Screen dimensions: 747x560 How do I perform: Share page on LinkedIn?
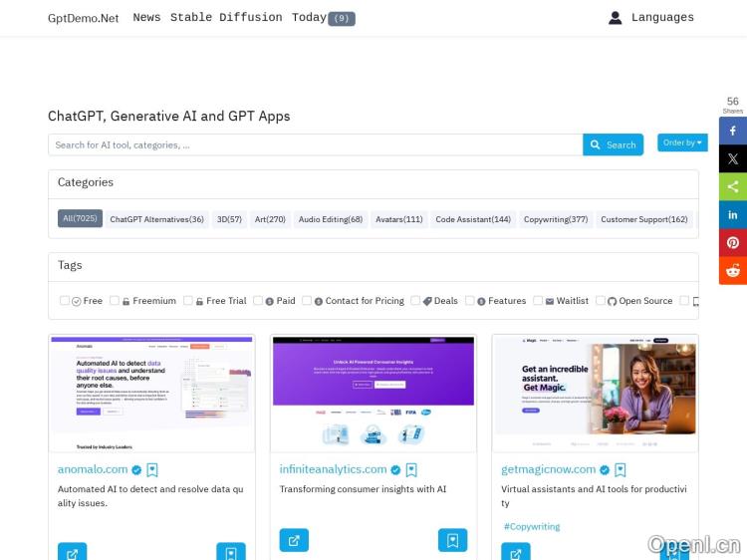[x=733, y=214]
